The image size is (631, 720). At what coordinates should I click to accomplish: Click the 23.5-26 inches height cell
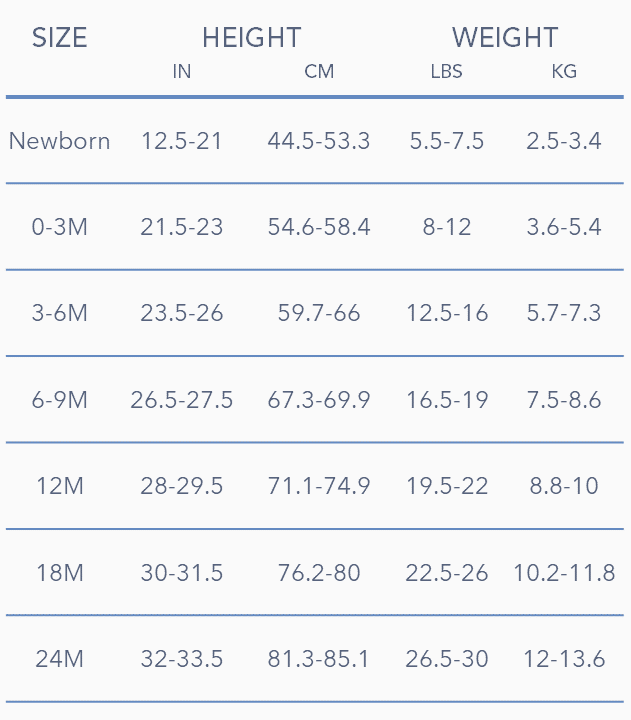[182, 314]
